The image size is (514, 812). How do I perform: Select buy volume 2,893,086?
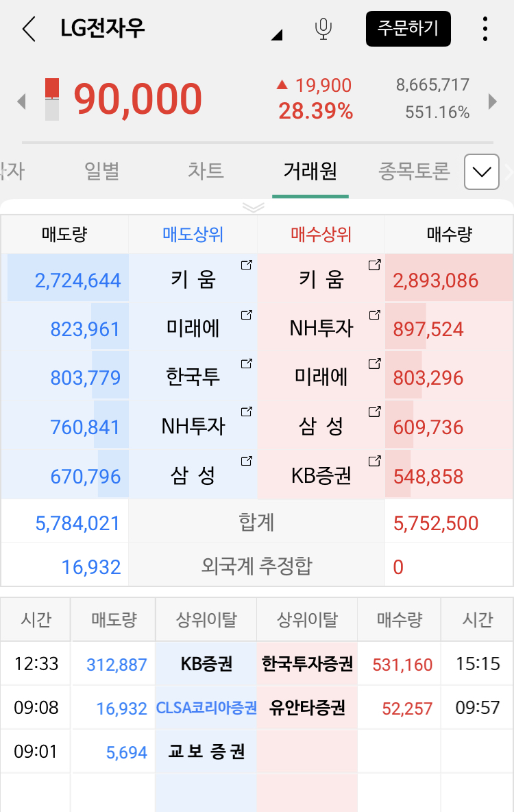pyautogui.click(x=436, y=280)
